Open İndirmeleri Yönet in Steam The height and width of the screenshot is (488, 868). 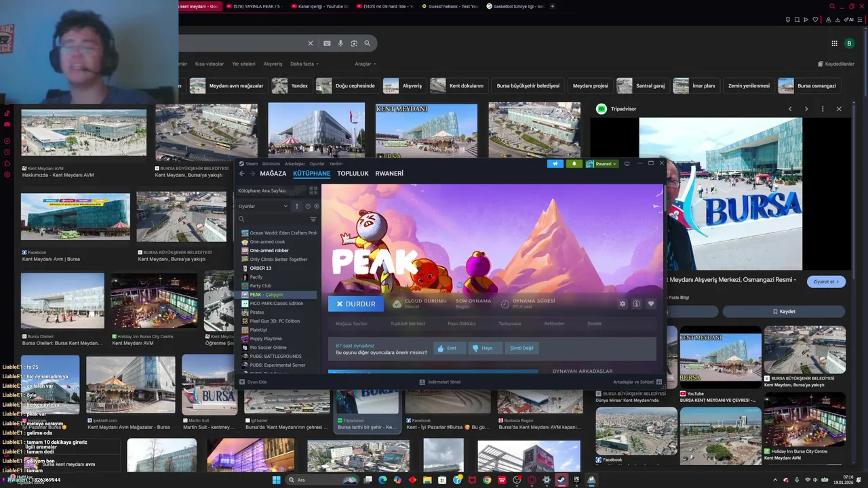[x=440, y=382]
